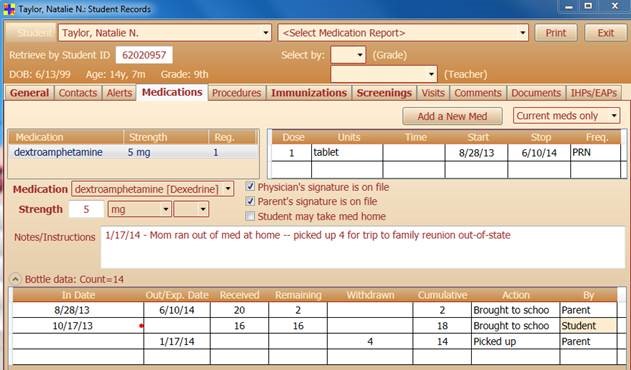This screenshot has height=370, width=631.
Task: Click the Student ID field 62020957
Action: pos(144,55)
